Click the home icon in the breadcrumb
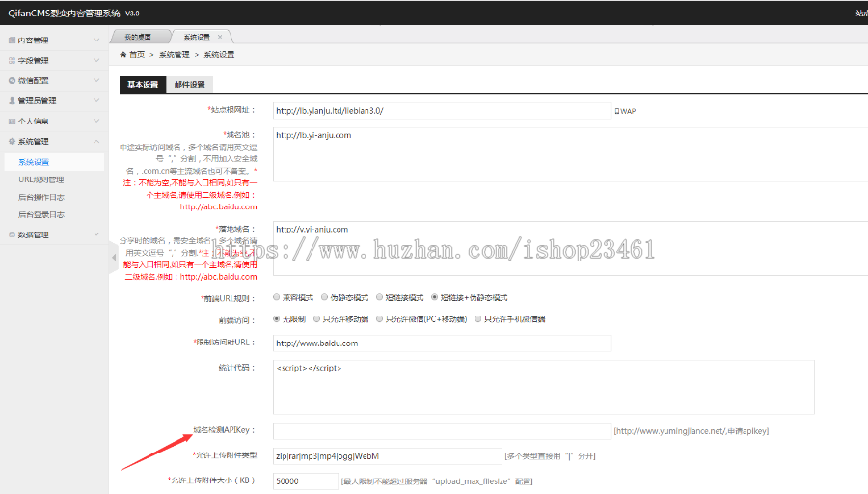 click(x=122, y=54)
